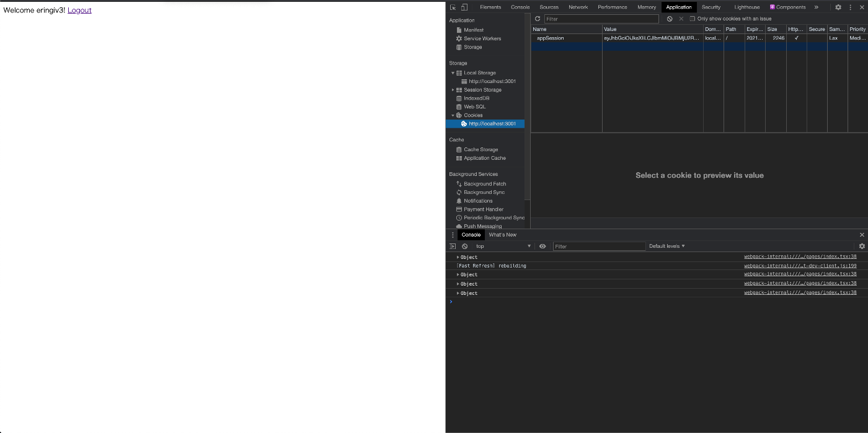Close the console drawer
The width and height of the screenshot is (868, 433).
pos(862,235)
